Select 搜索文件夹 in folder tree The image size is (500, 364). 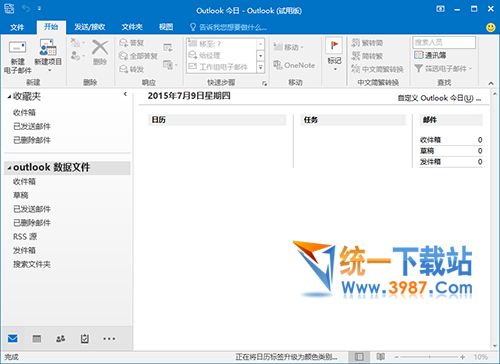pos(32,264)
